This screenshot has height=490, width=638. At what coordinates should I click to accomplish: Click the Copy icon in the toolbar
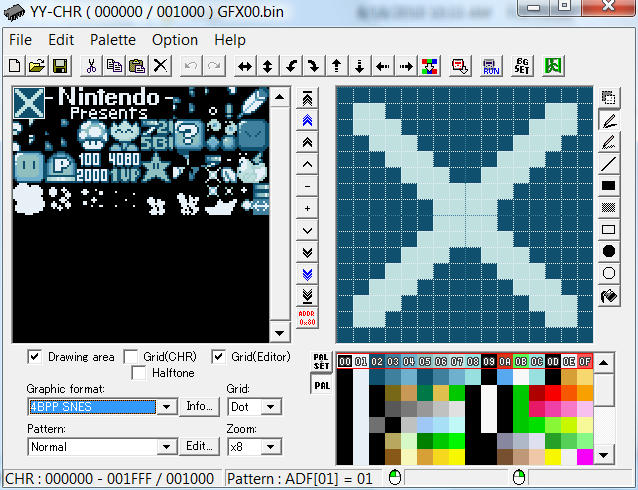[114, 66]
